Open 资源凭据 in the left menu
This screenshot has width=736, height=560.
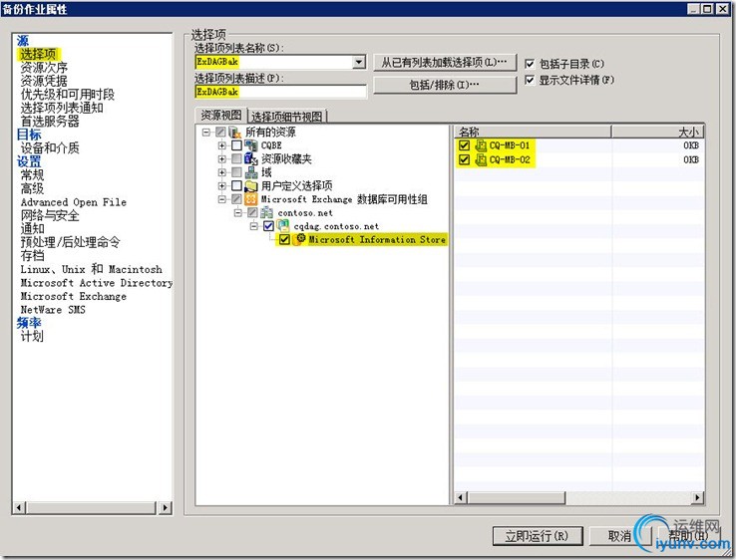[44, 81]
